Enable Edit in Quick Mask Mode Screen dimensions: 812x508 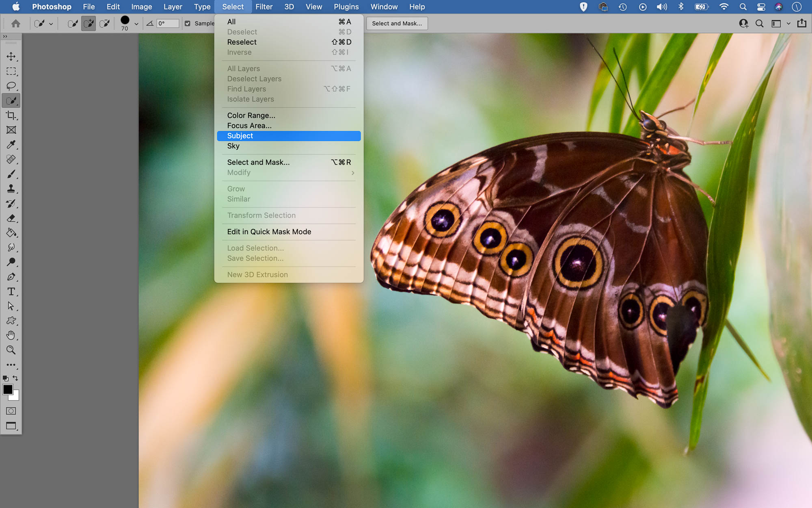click(269, 231)
